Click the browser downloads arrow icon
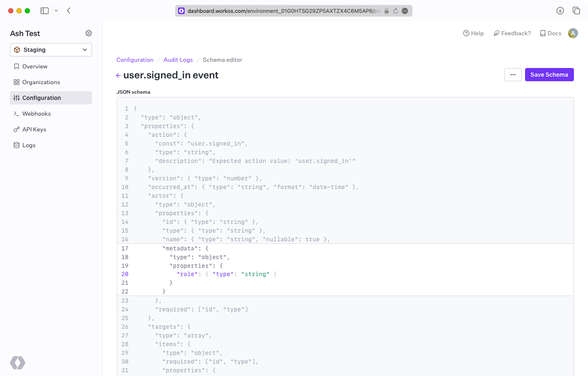This screenshot has width=588, height=376. point(560,10)
